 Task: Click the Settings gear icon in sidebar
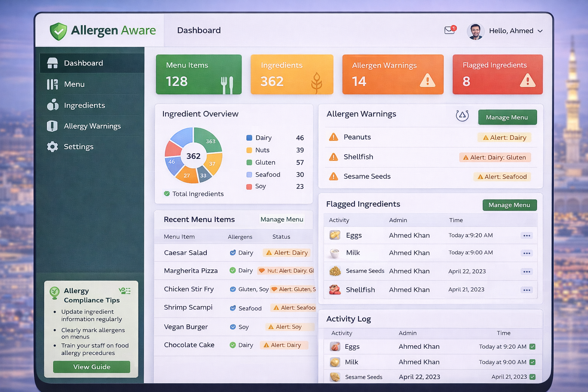[52, 147]
